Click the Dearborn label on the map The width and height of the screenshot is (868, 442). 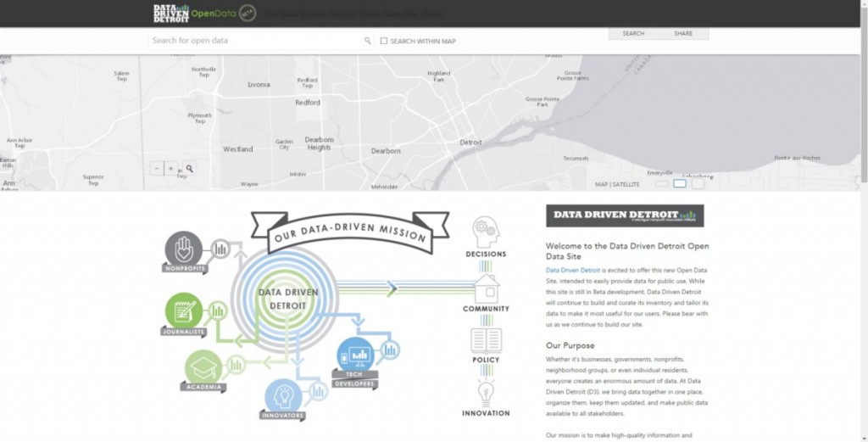click(386, 151)
